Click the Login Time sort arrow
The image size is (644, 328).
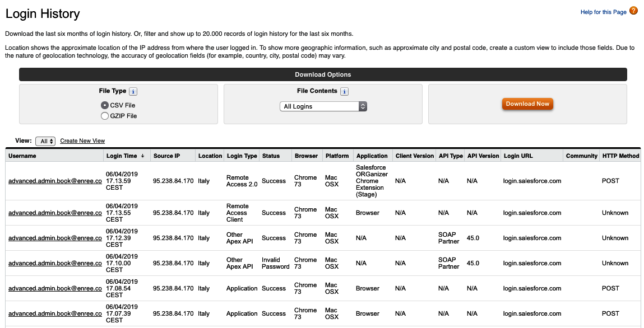click(142, 156)
